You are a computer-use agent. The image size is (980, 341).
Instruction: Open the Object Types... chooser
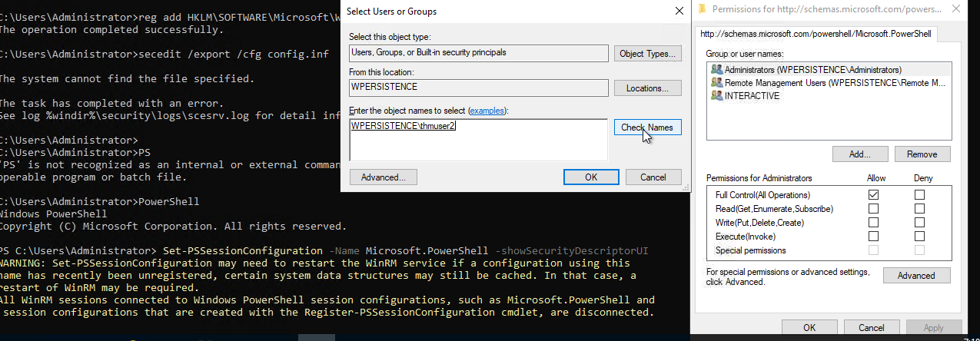[648, 54]
